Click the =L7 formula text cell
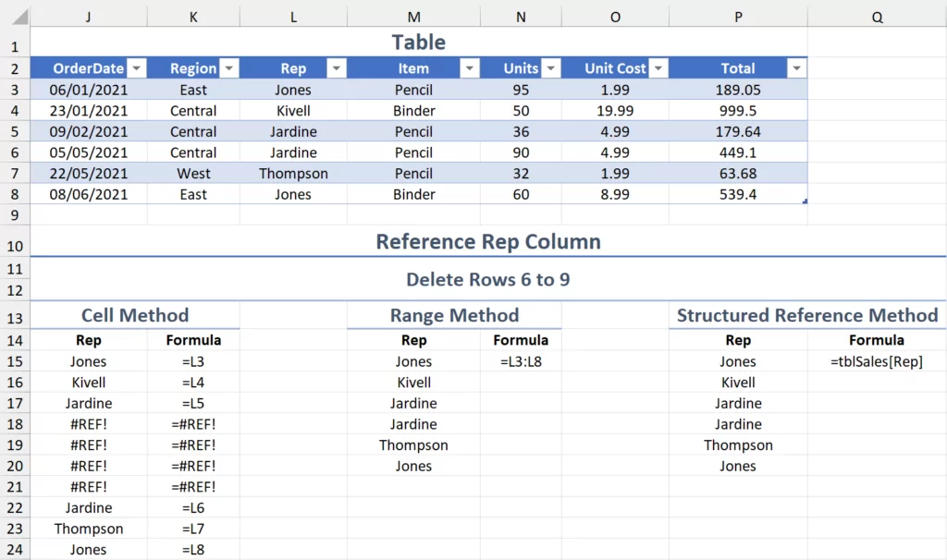947x560 pixels. [x=193, y=529]
